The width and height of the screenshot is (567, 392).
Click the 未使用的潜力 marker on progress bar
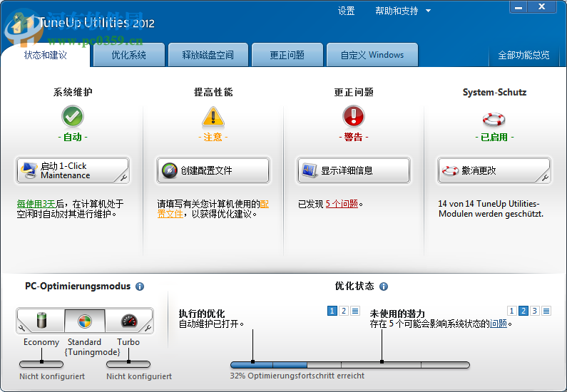(x=382, y=361)
